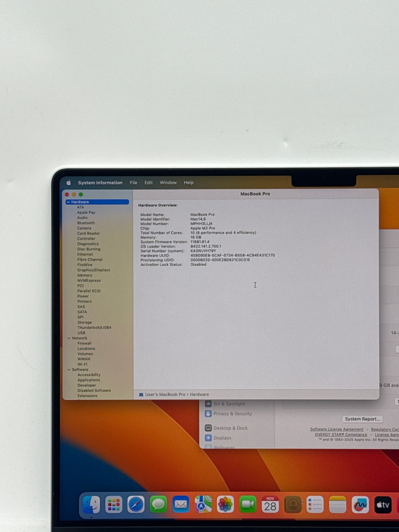Open the Messages app icon
The width and height of the screenshot is (399, 532).
[x=158, y=504]
